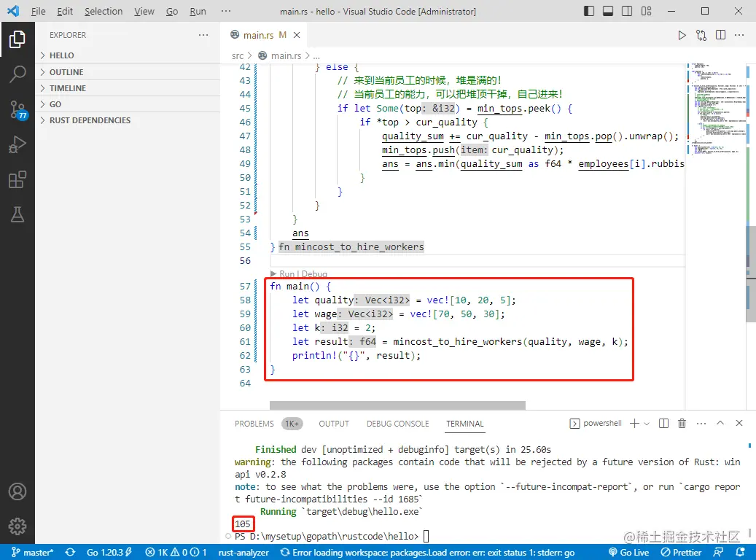Expand the OUTLINE section
756x560 pixels.
[x=128, y=72]
